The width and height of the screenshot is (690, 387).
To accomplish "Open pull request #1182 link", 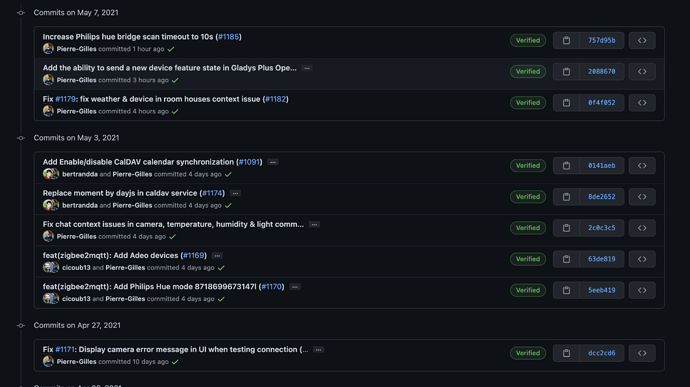I will point(275,100).
